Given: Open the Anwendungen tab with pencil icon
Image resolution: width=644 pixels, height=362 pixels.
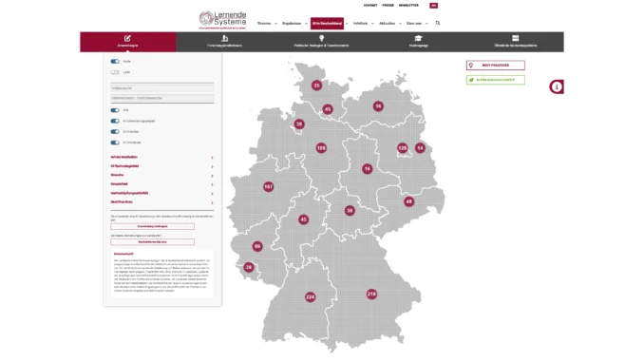Looking at the screenshot, I should coord(127,42).
